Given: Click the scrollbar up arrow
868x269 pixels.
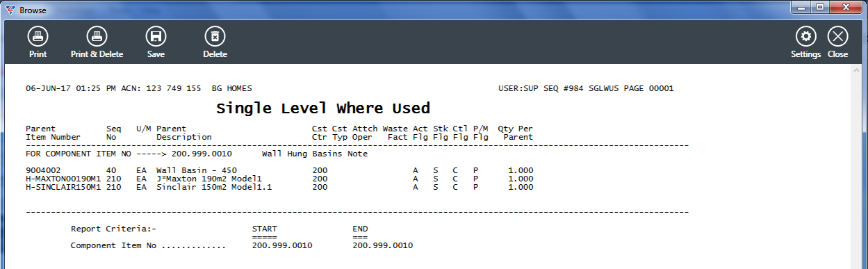Looking at the screenshot, I should tap(856, 70).
